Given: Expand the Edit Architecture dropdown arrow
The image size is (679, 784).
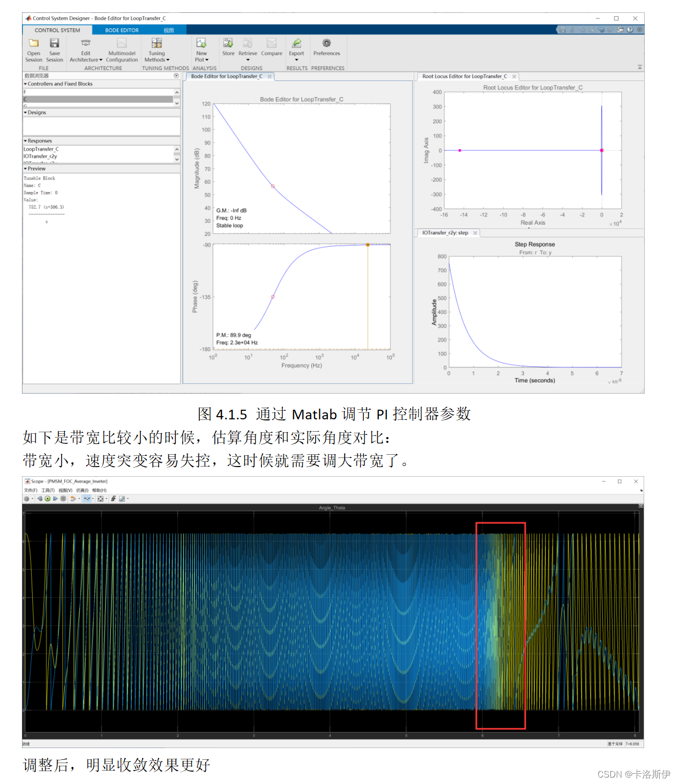Looking at the screenshot, I should pos(100,60).
